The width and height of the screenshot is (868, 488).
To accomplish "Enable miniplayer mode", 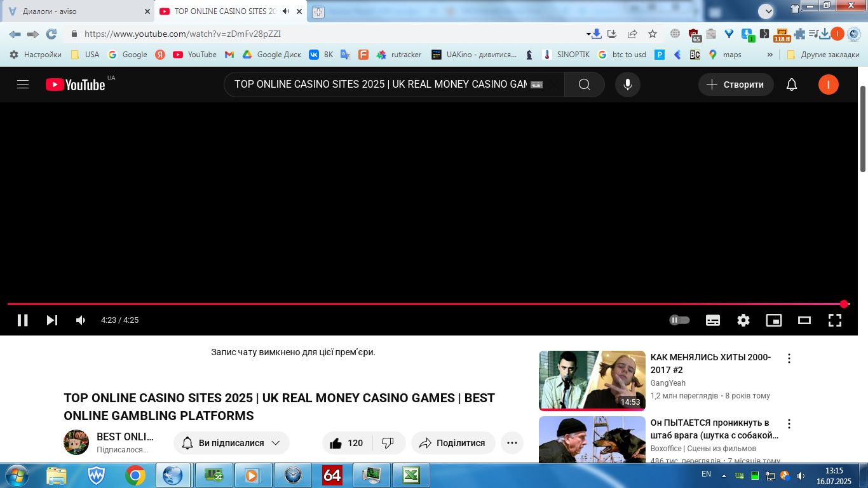I will point(774,320).
